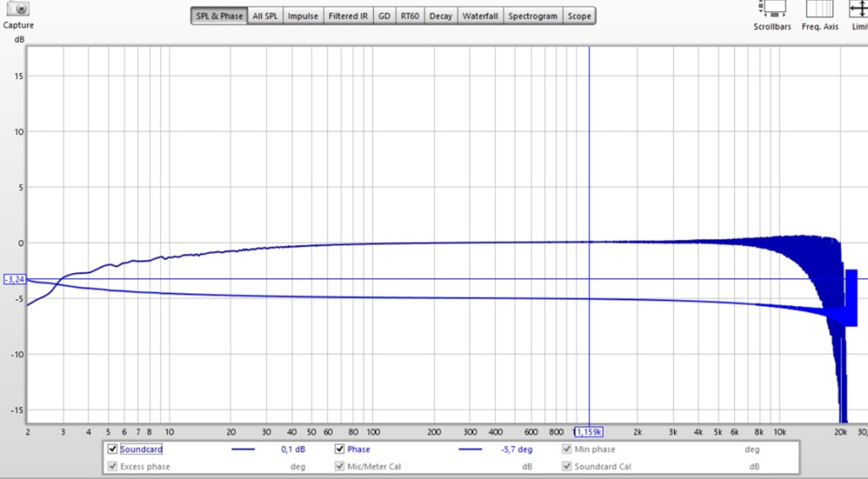Click the Phase trace line sample
The width and height of the screenshot is (868, 479).
(470, 449)
